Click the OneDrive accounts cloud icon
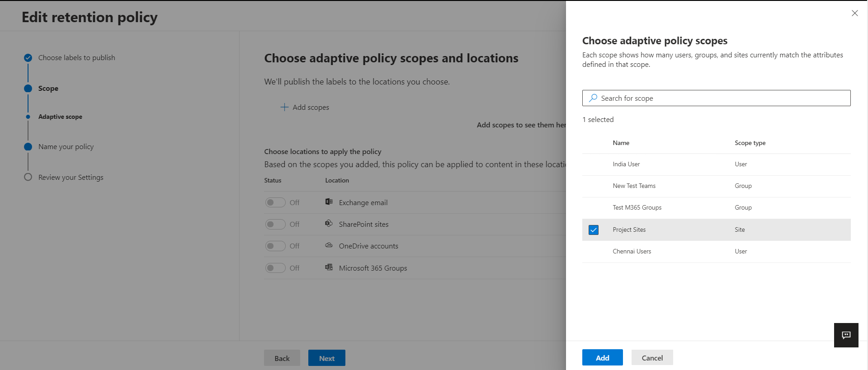The width and height of the screenshot is (868, 370). [329, 245]
